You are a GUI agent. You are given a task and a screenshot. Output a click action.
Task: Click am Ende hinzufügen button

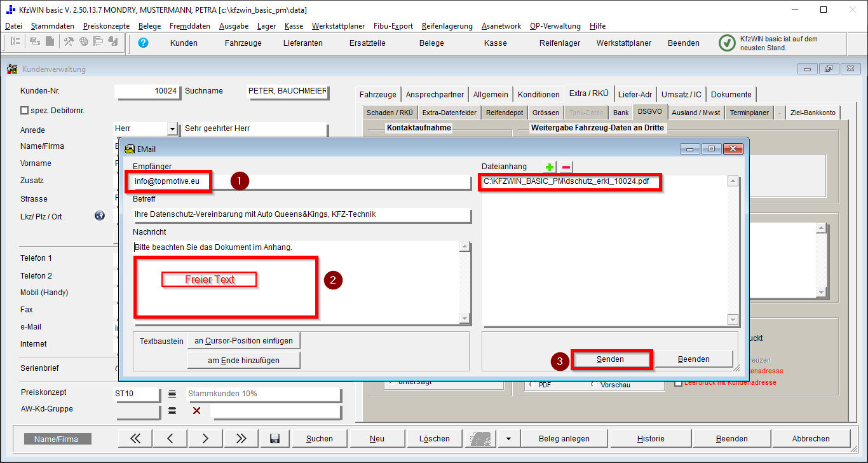pos(244,361)
